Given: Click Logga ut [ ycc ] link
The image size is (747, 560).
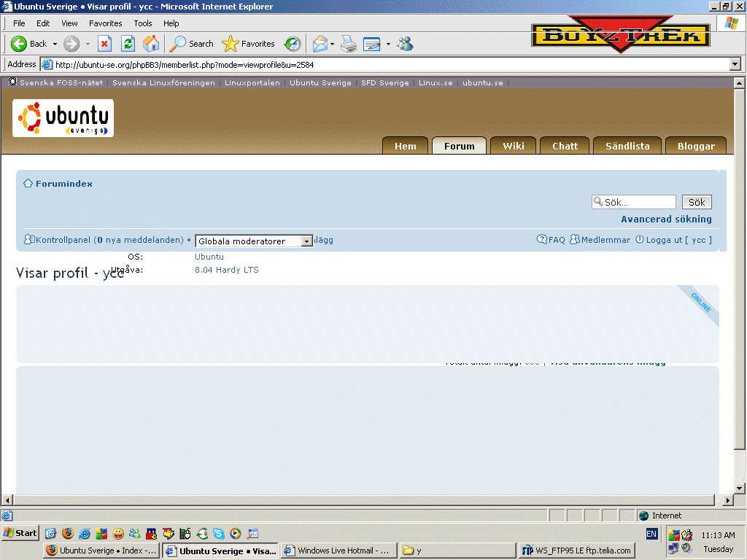Looking at the screenshot, I should pos(679,239).
